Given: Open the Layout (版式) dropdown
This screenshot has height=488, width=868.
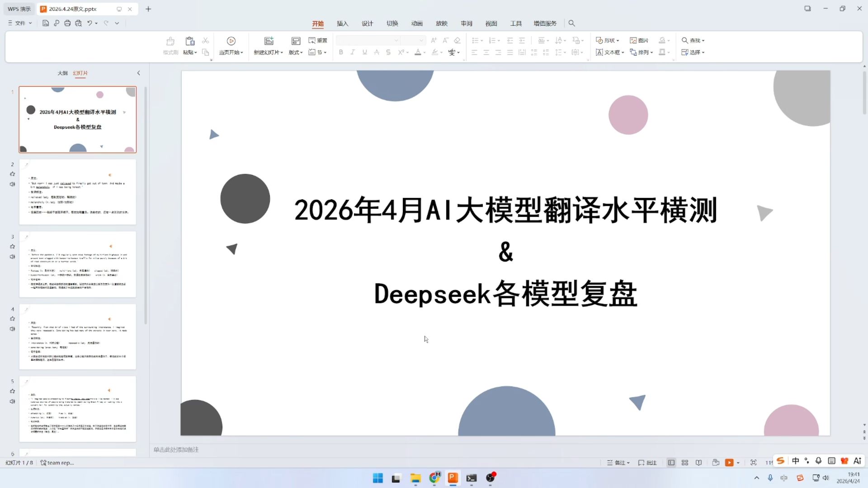Looking at the screenshot, I should tap(296, 52).
